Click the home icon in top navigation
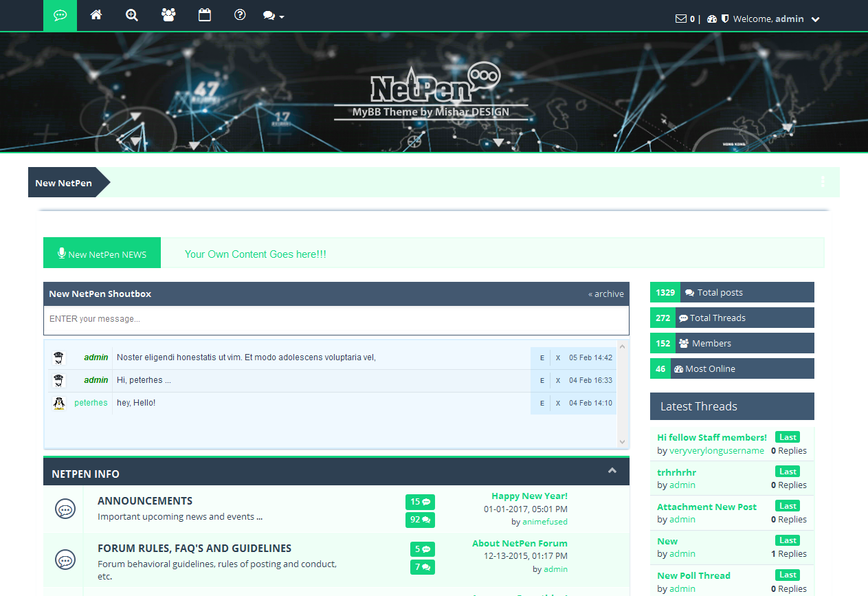 click(96, 15)
